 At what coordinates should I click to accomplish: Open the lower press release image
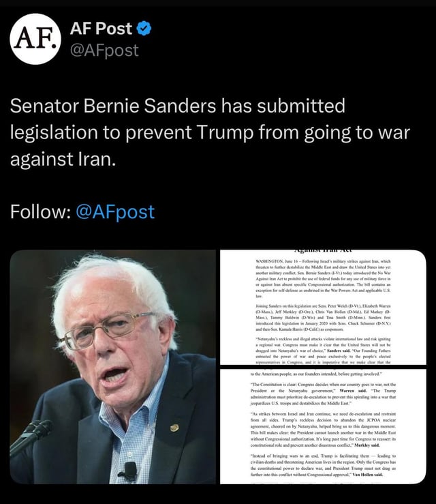[x=323, y=426]
